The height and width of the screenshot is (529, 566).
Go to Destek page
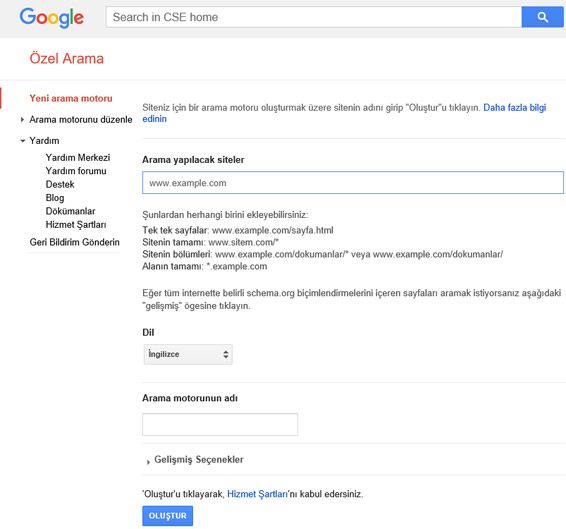tap(60, 184)
